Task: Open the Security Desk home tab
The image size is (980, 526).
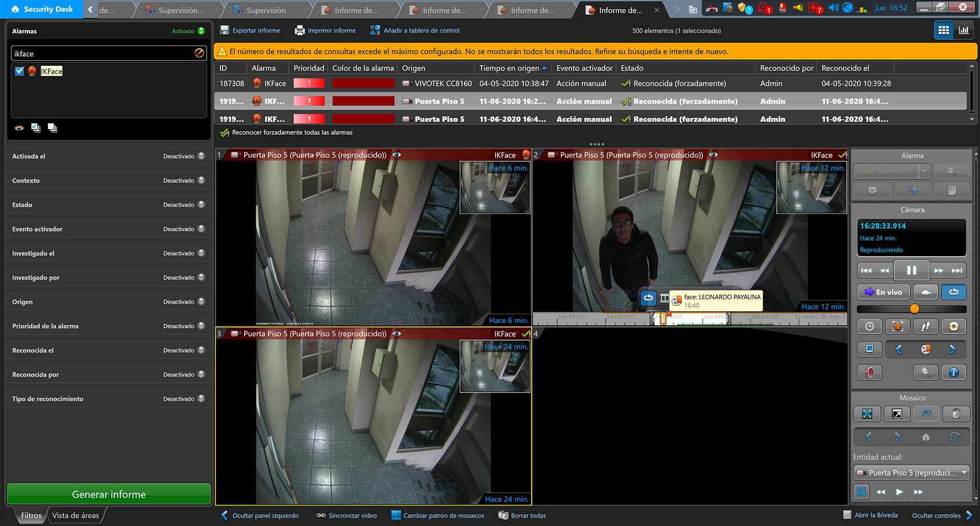Action: point(42,9)
